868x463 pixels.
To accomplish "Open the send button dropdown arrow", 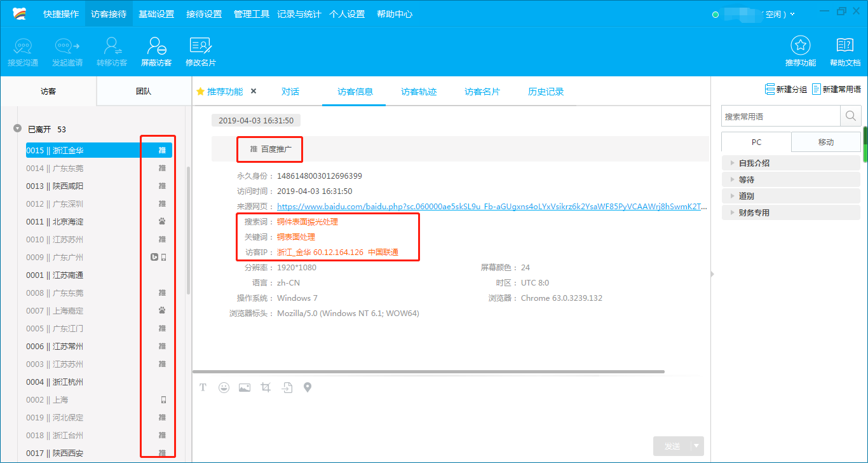I will (697, 446).
